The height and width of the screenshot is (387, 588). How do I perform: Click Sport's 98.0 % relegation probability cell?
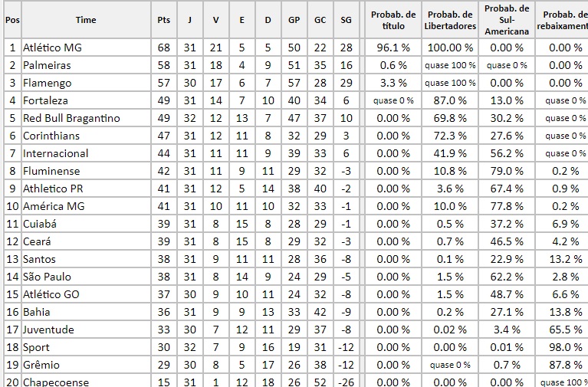tap(566, 347)
